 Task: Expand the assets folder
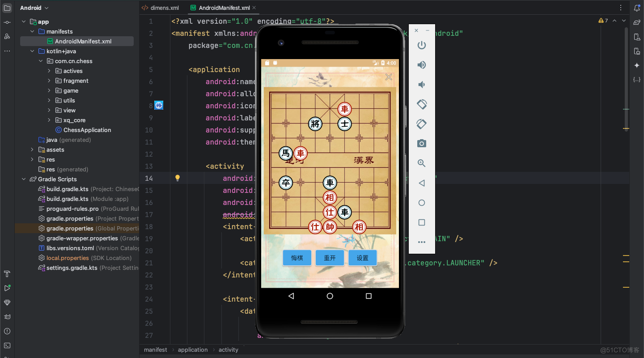32,149
